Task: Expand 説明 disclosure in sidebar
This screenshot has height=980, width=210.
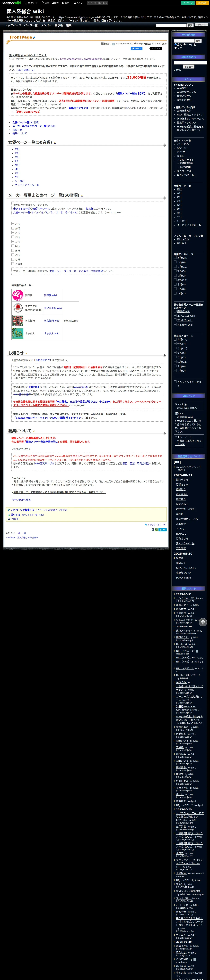Action: click(178, 70)
